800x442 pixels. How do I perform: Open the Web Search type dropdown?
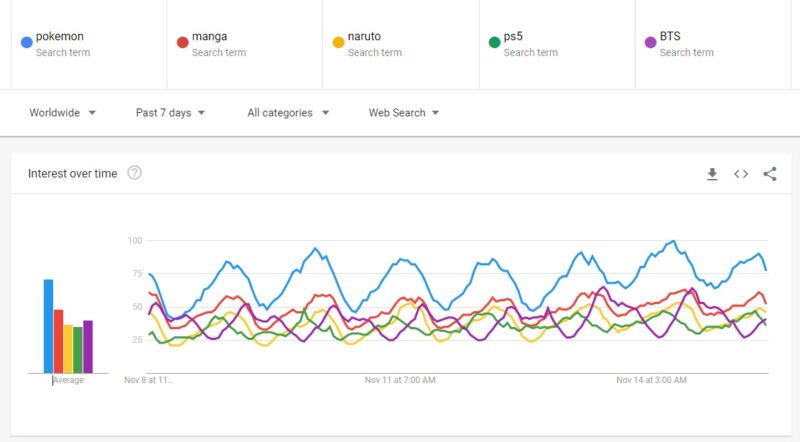[x=404, y=113]
